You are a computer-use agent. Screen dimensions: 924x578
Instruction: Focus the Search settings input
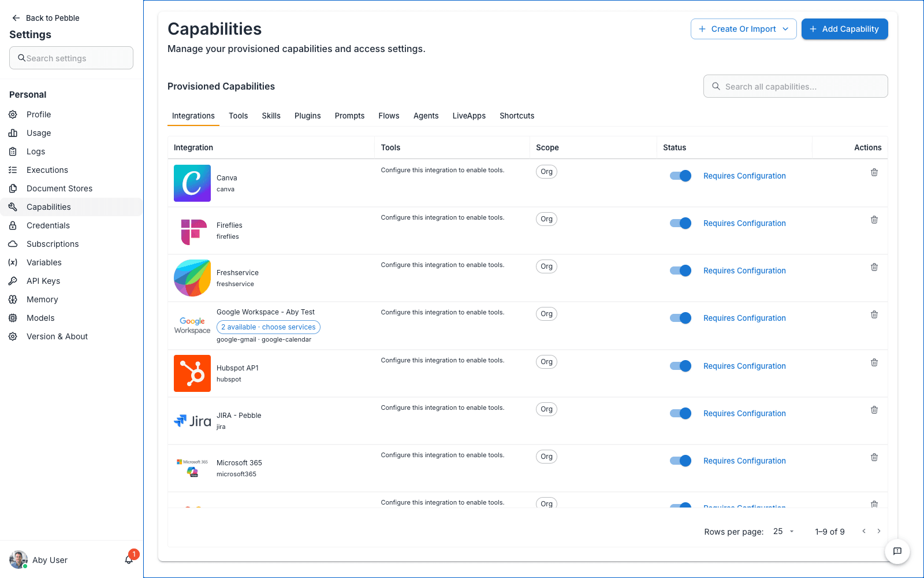point(71,58)
